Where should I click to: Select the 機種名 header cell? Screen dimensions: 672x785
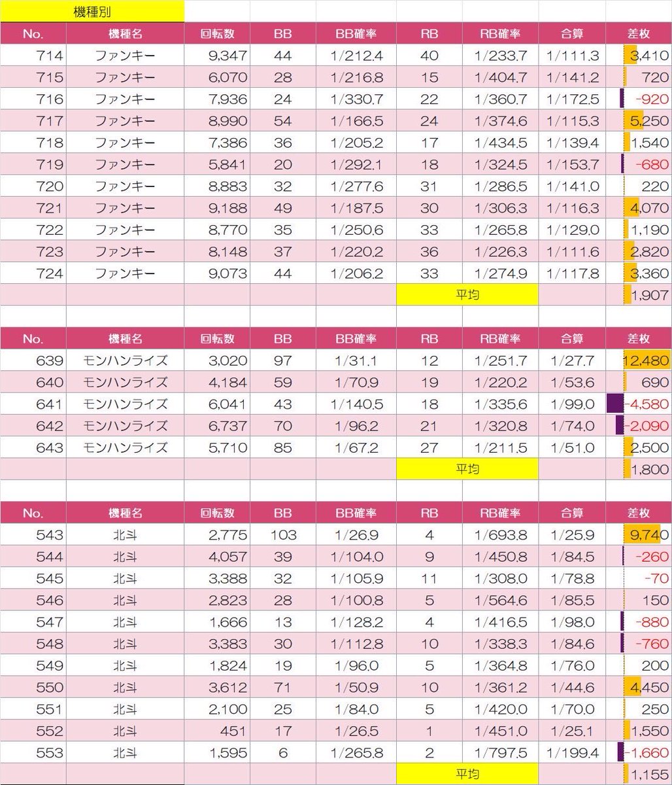click(125, 33)
